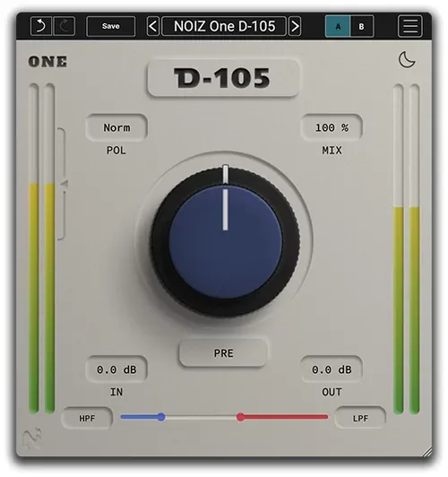Click the redo arrow icon
Viewport: 448px width, 477px height.
click(x=65, y=27)
